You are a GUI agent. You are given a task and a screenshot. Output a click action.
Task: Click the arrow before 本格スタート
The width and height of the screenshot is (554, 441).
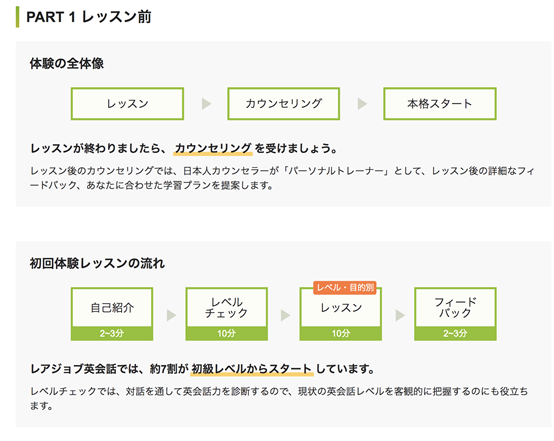point(362,104)
